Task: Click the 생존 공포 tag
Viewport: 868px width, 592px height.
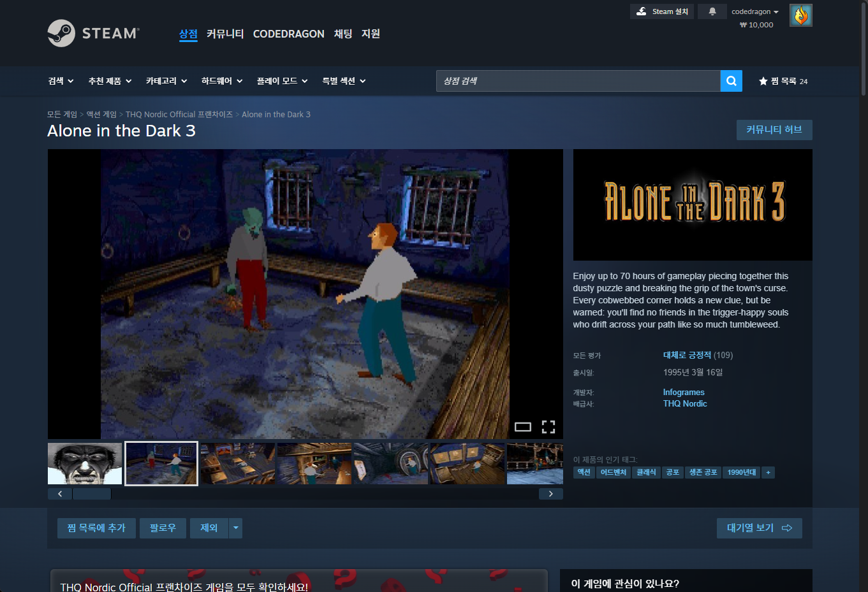Action: click(703, 472)
